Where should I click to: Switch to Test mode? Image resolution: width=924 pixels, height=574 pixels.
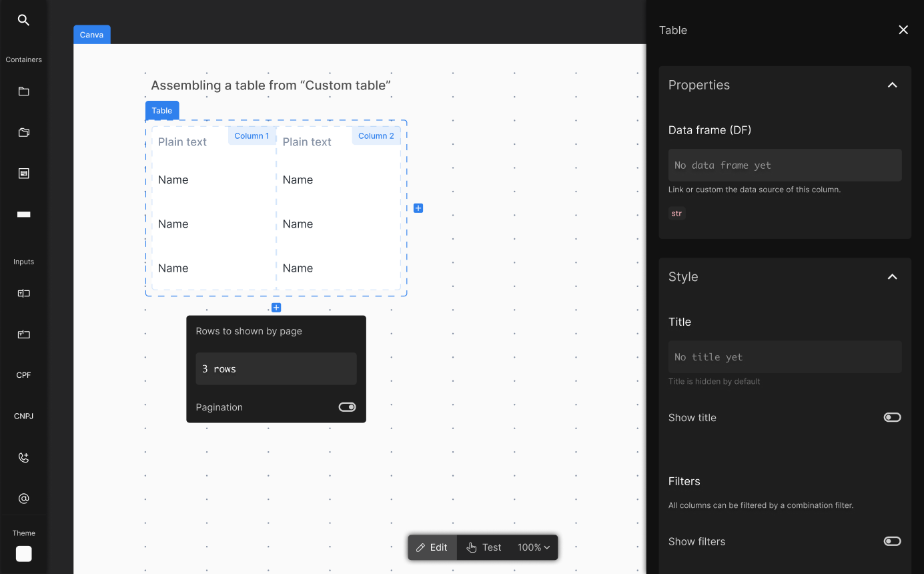484,547
